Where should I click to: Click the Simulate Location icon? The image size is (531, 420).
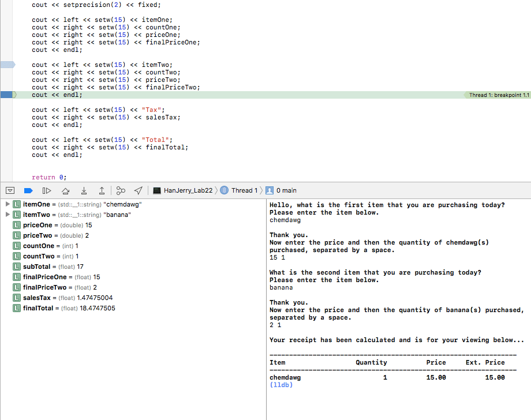[x=137, y=190]
